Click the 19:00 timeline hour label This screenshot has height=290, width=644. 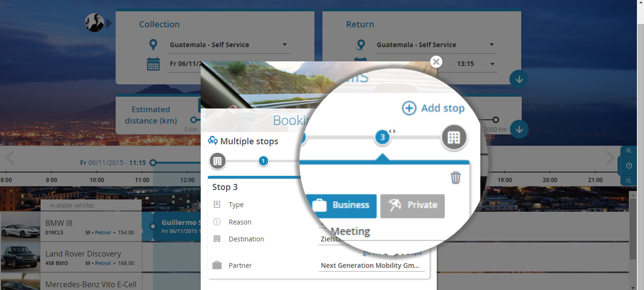pos(505,180)
